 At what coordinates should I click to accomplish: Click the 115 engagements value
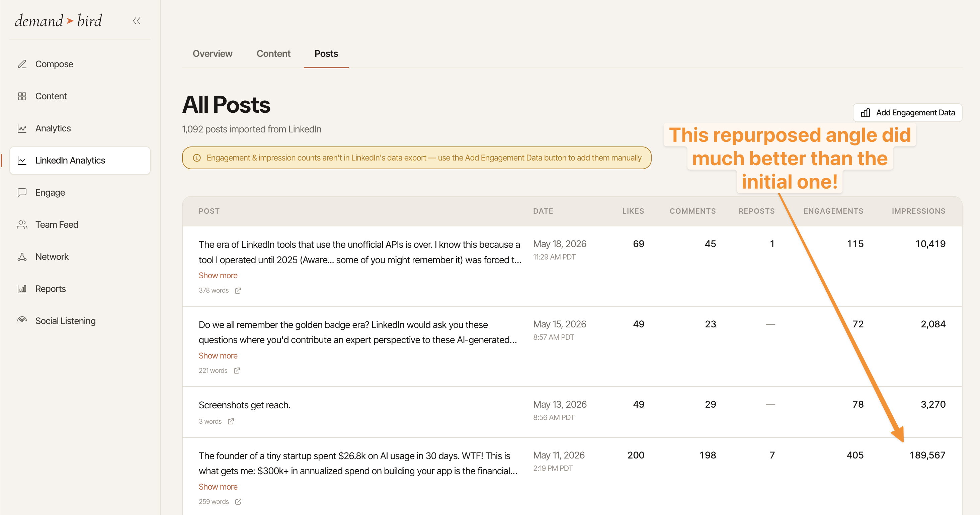pyautogui.click(x=855, y=244)
